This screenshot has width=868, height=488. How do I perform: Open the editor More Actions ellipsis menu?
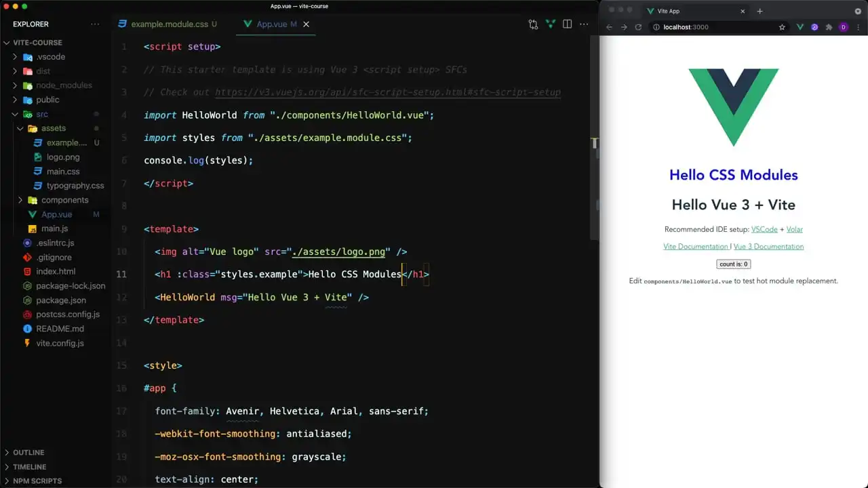coord(584,24)
